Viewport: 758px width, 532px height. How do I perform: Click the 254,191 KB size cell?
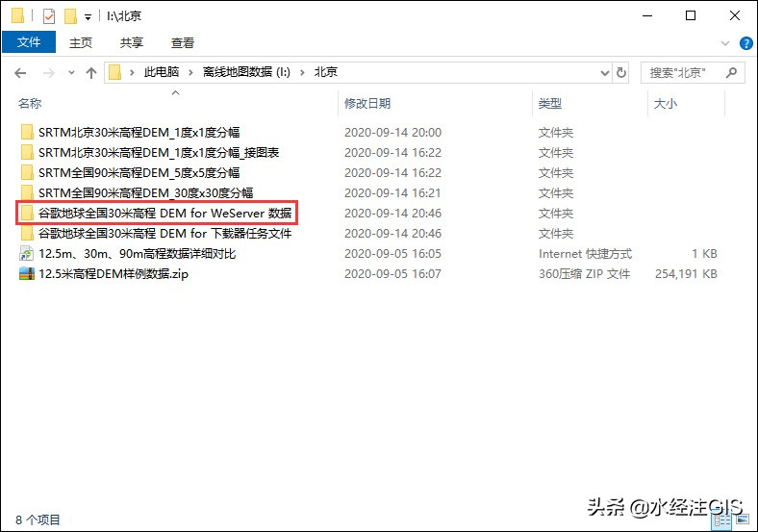point(686,274)
